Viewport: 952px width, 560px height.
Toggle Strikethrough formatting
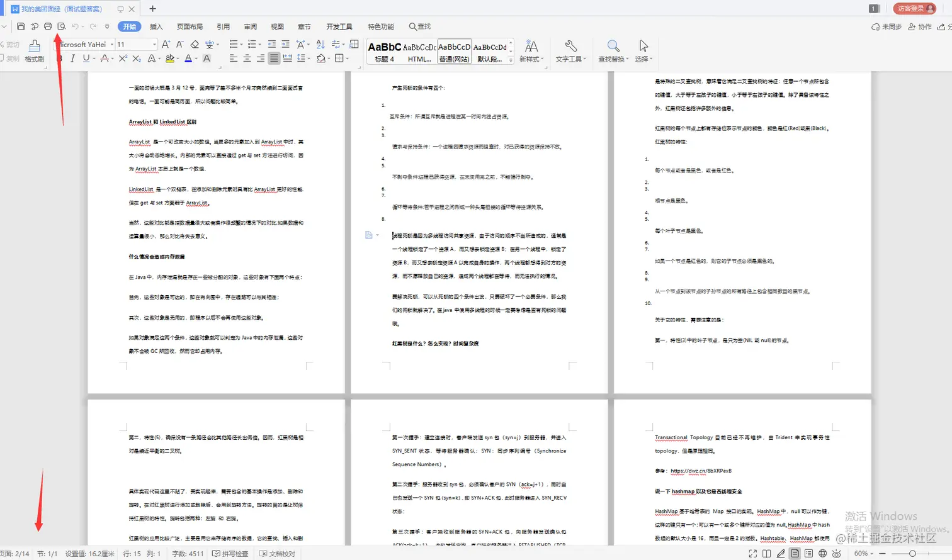[105, 59]
